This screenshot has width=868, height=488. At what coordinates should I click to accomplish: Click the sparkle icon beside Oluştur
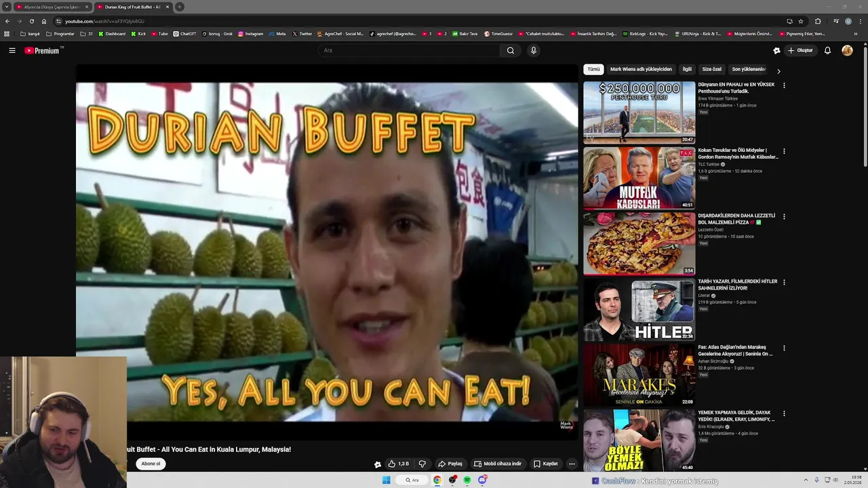click(x=776, y=50)
